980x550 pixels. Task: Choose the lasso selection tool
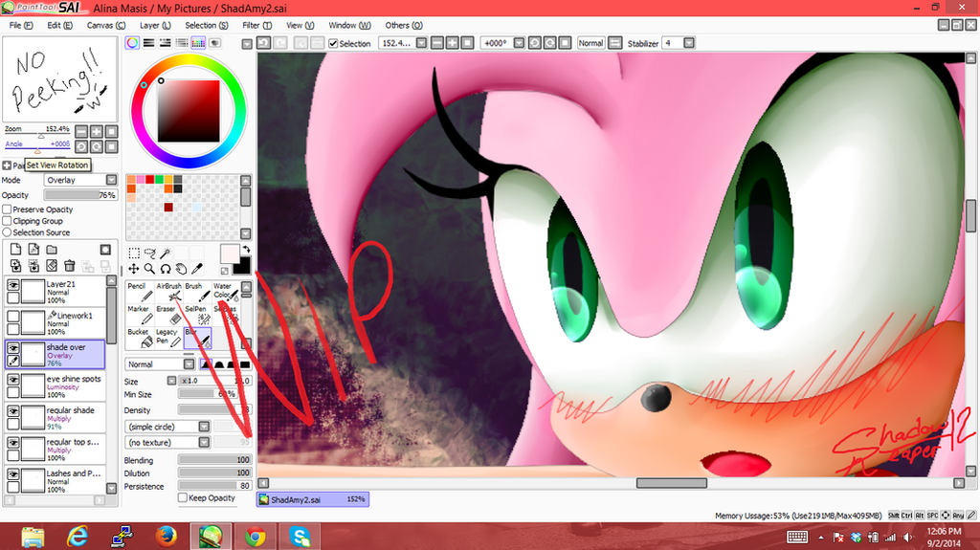click(x=150, y=253)
